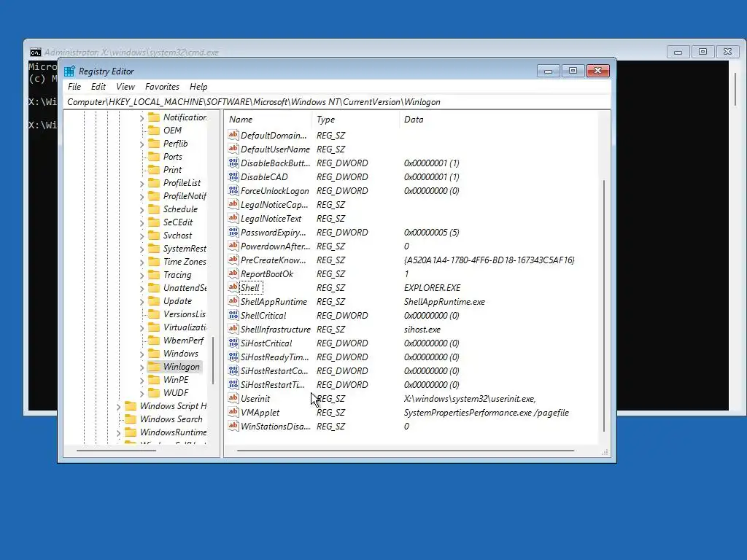Click the folder icon of the Svchost key

click(154, 236)
